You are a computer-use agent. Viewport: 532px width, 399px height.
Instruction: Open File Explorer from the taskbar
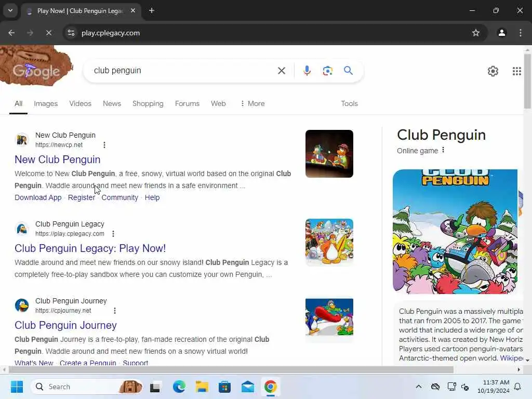202,387
